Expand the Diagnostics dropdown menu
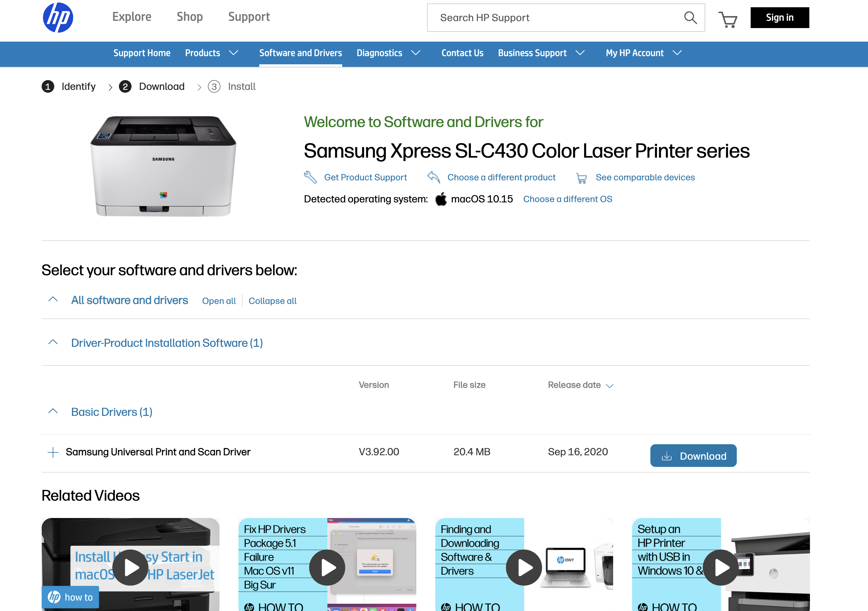The height and width of the screenshot is (611, 868). point(388,53)
